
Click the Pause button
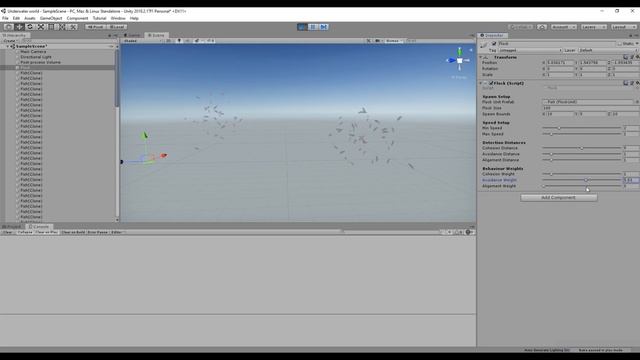coord(313,27)
